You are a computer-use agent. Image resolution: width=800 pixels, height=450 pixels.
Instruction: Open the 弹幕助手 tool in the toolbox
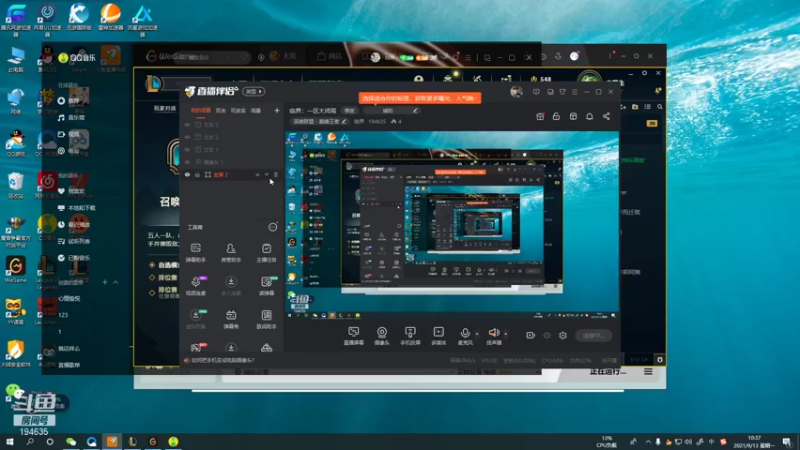[x=195, y=253]
